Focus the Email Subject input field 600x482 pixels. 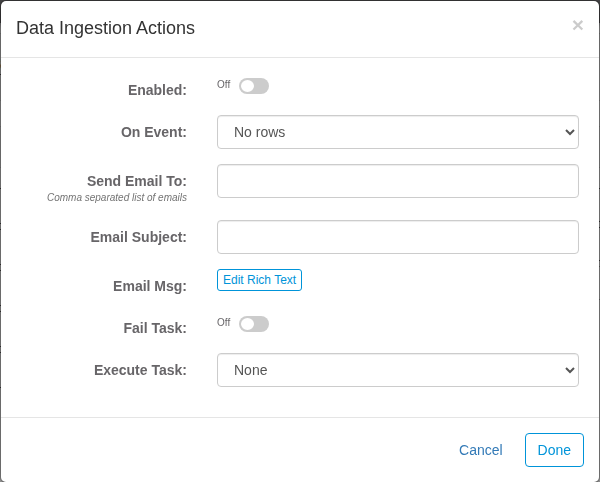pos(398,237)
